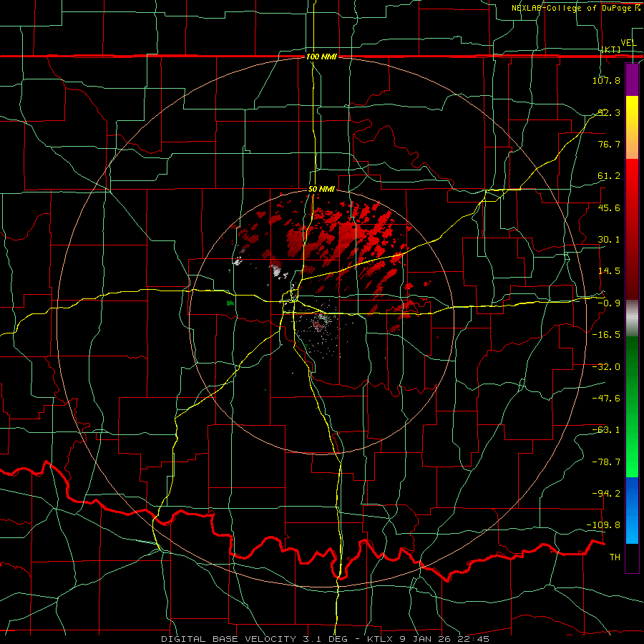Viewport: 644px width, 644px height.
Task: Select the 45.6 legend value
Action: point(609,208)
